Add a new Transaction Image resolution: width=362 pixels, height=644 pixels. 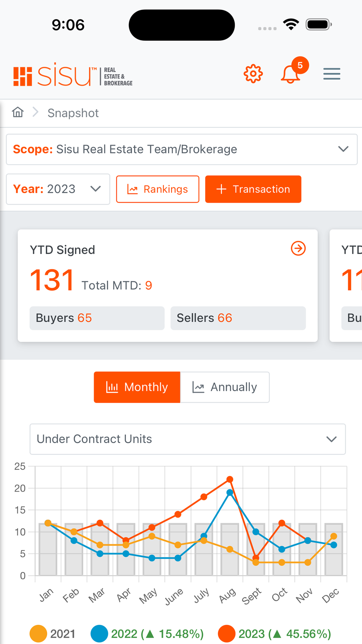(253, 189)
